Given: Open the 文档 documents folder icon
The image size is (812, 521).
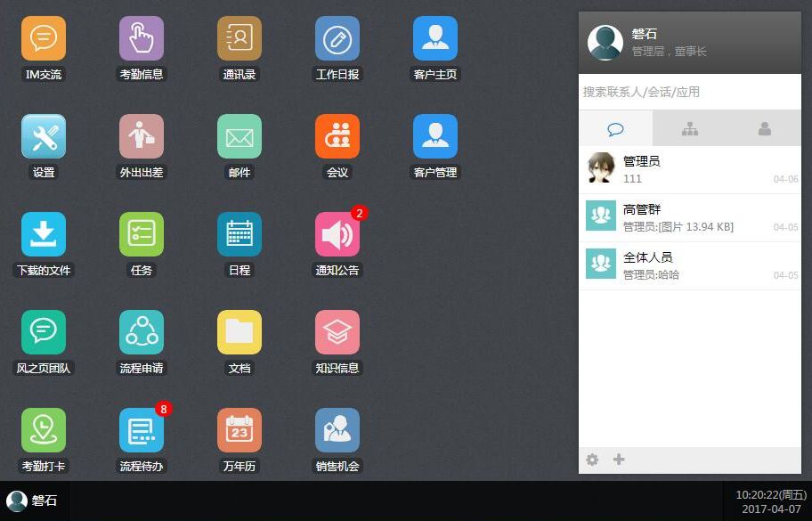Looking at the screenshot, I should coord(240,332).
